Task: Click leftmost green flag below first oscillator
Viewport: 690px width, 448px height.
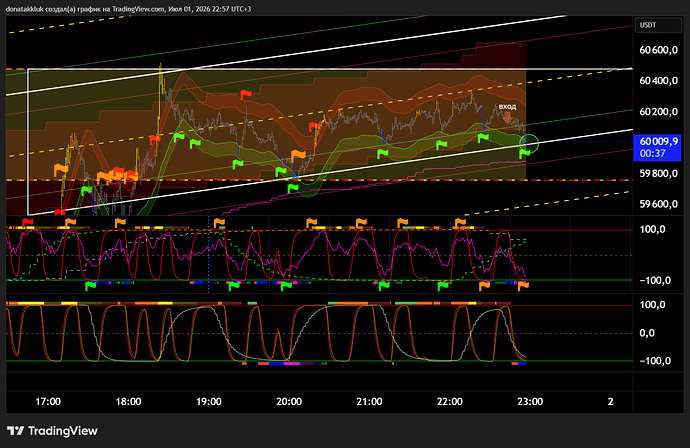Action: pyautogui.click(x=91, y=286)
